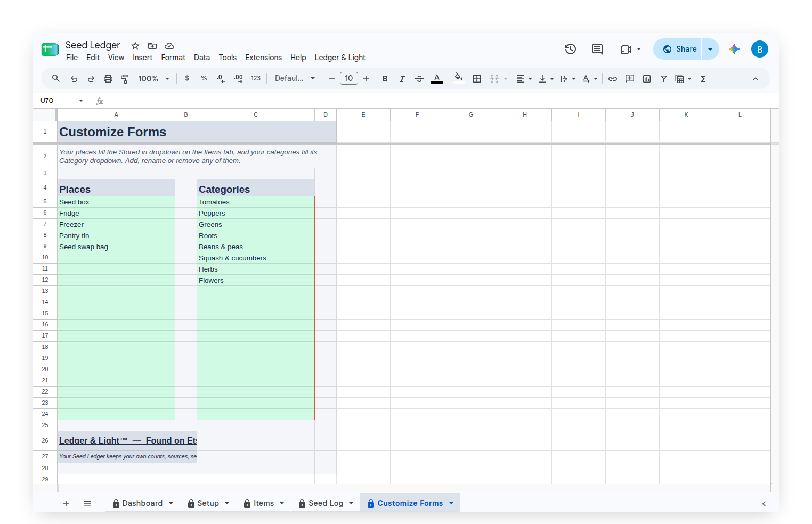Open the Ledger & Light menu

[340, 58]
